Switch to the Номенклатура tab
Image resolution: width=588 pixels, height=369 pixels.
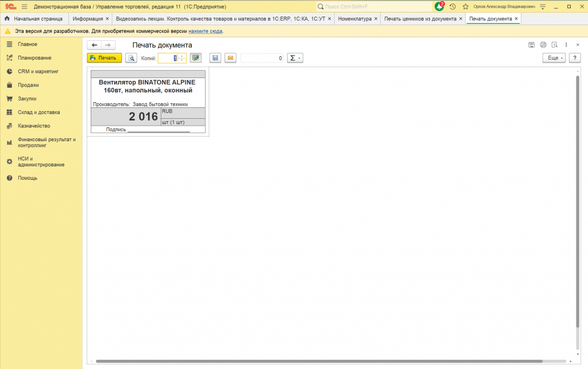[x=355, y=19]
